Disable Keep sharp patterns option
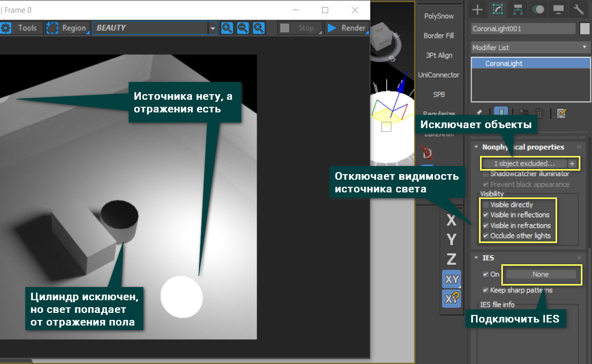592x364 pixels. (x=486, y=290)
